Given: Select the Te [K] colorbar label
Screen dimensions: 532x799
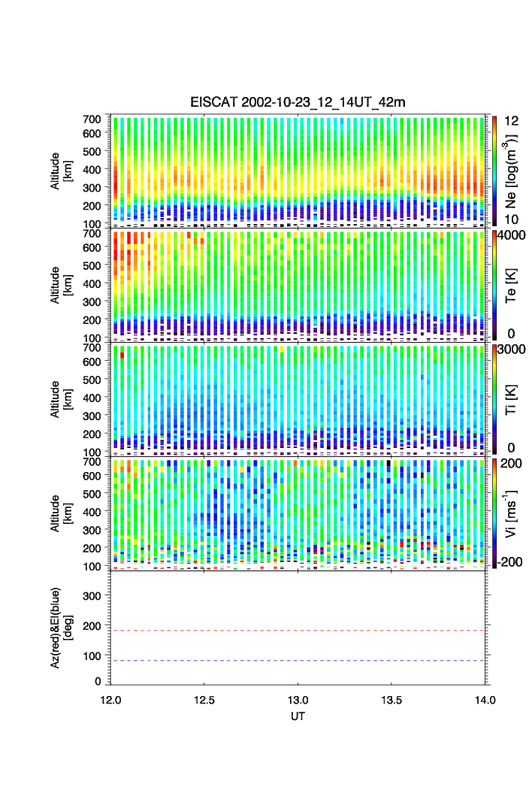Looking at the screenshot, I should coord(512,286).
